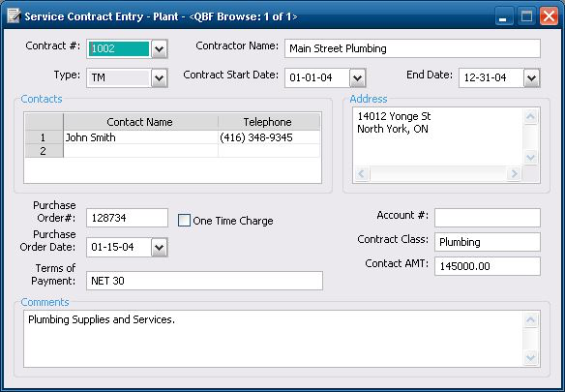Click the Contact Name column header
The image size is (565, 392).
click(140, 122)
